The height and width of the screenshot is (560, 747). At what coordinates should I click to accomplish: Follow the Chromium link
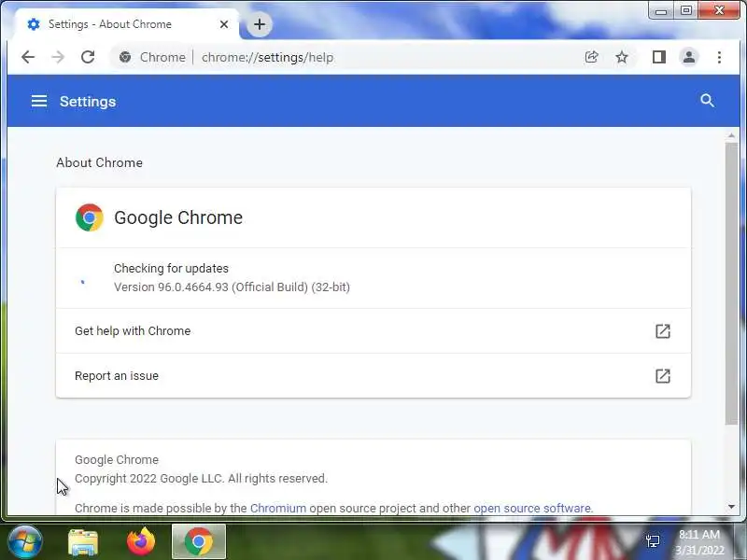pos(278,508)
